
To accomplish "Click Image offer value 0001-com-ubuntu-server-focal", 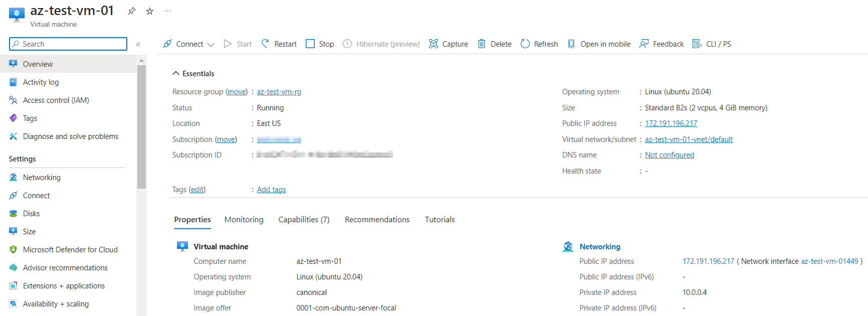I will (x=346, y=308).
